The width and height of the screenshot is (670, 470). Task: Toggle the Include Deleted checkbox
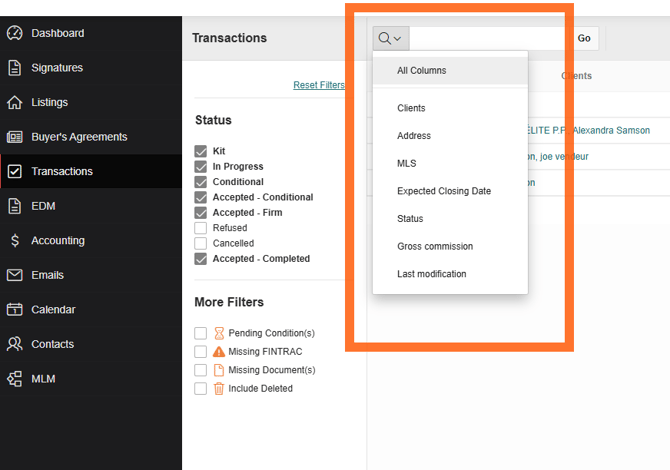201,389
